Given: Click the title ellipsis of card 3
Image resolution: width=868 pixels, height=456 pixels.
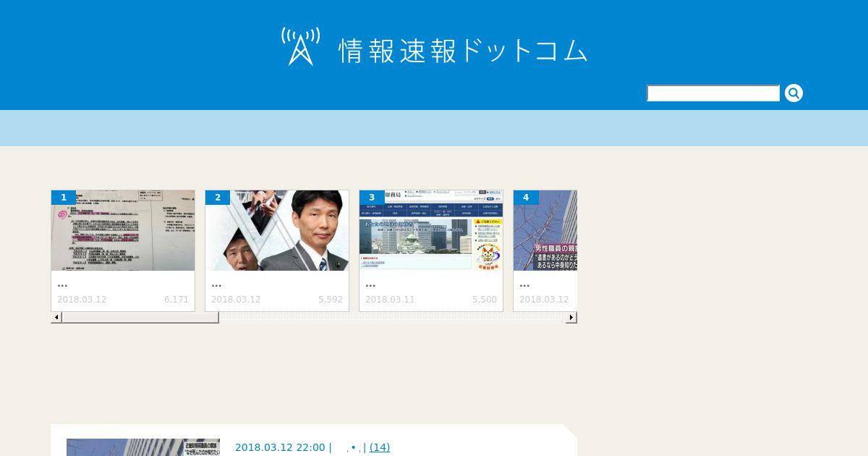Looking at the screenshot, I should click(x=370, y=284).
